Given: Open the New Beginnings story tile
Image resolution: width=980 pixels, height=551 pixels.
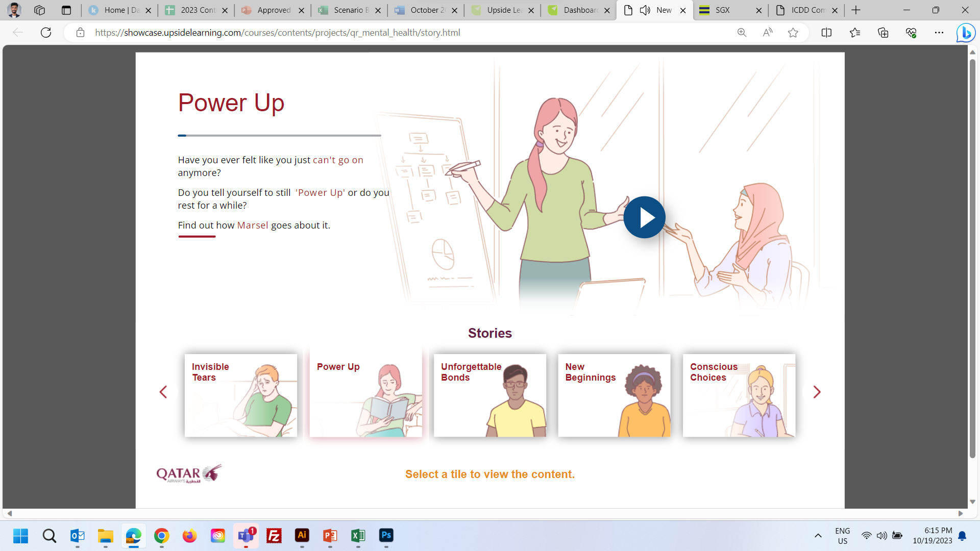Looking at the screenshot, I should point(614,395).
